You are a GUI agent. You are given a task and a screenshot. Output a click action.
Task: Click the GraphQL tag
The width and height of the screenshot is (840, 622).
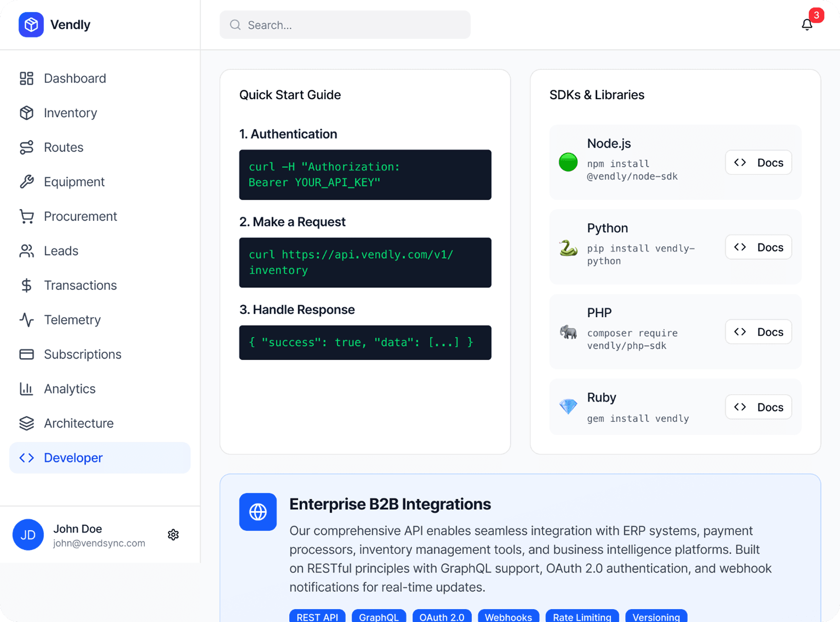click(x=379, y=617)
